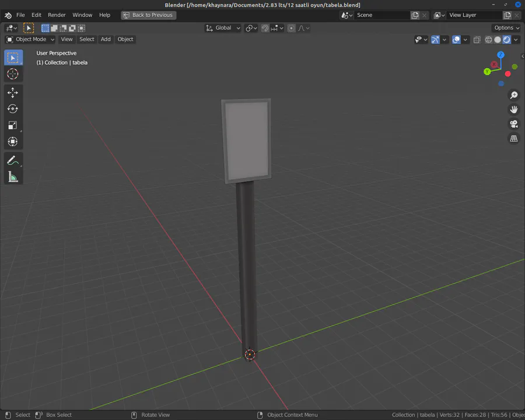
Task: Switch to Solid shading
Action: [498, 40]
